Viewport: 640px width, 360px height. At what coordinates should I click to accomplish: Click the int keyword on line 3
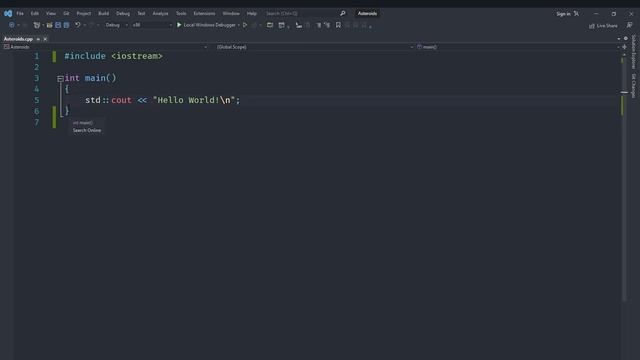click(x=72, y=78)
